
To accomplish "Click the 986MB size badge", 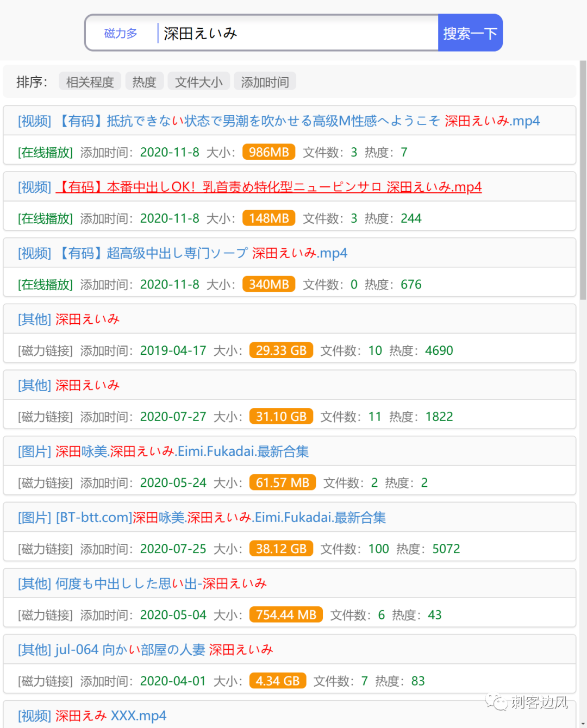I will (268, 152).
